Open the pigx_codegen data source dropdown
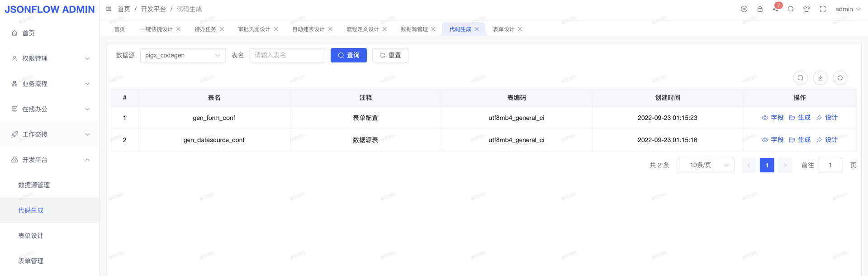The image size is (868, 276). 183,55
